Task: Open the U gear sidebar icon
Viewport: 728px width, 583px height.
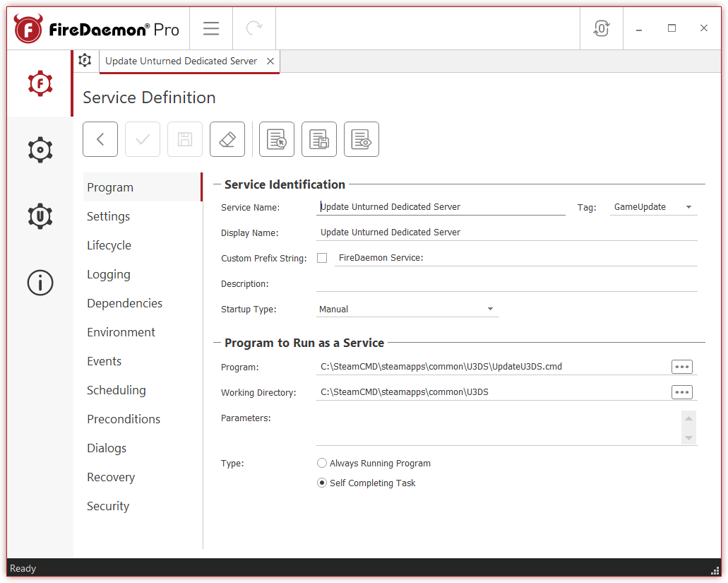Action: coord(40,216)
